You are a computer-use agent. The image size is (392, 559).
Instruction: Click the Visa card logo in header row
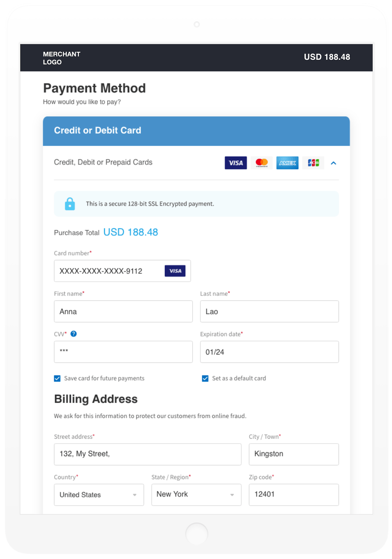[235, 163]
